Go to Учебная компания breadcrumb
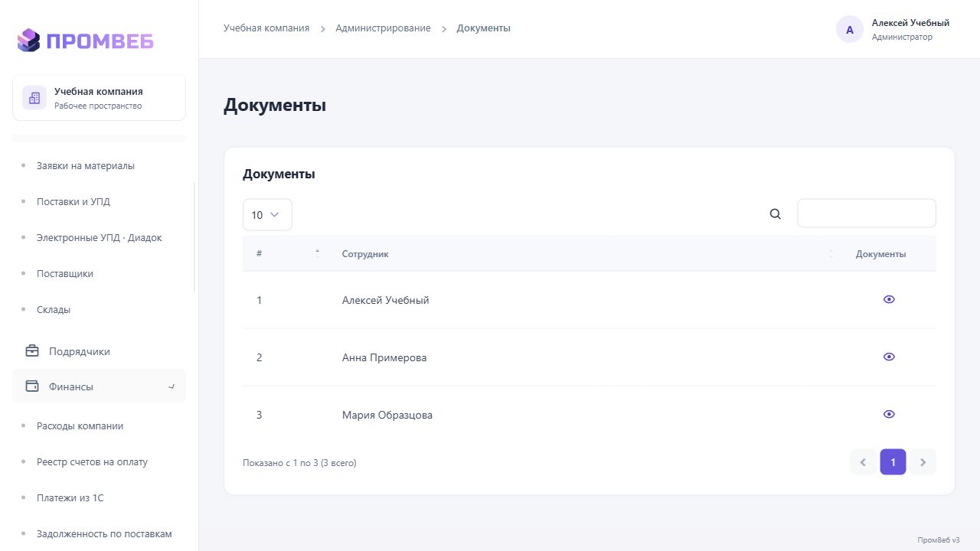This screenshot has height=551, width=980. pyautogui.click(x=266, y=28)
